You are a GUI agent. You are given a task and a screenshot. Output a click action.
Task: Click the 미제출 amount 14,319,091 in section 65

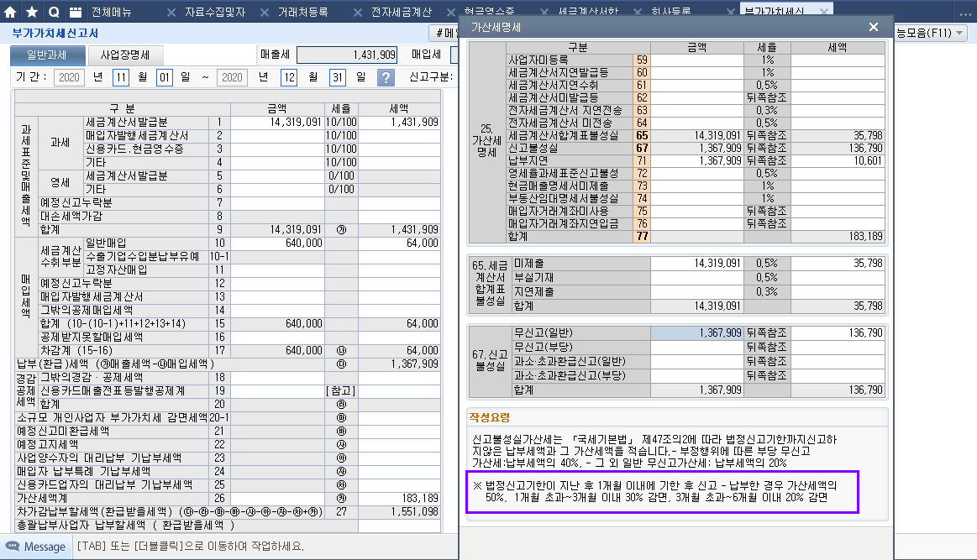click(x=696, y=264)
